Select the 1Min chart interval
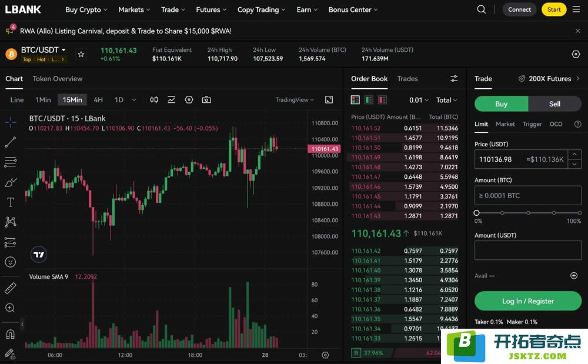The height and width of the screenshot is (364, 588). click(43, 100)
